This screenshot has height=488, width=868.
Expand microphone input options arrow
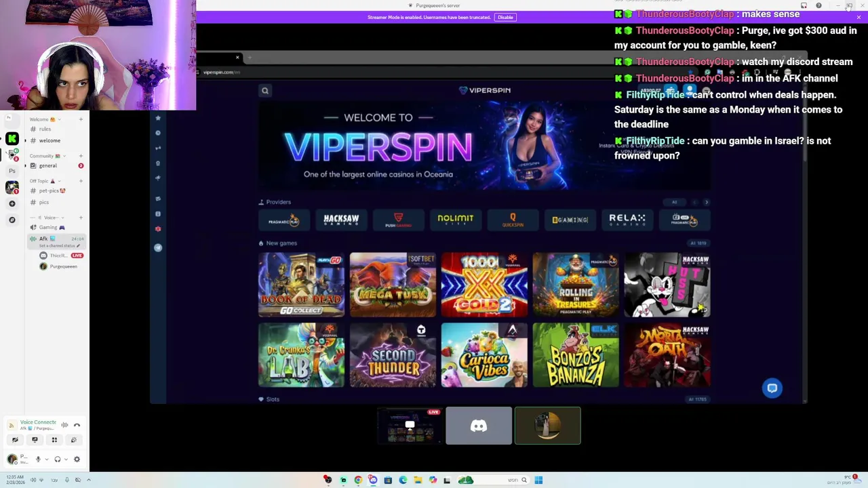[x=47, y=459]
